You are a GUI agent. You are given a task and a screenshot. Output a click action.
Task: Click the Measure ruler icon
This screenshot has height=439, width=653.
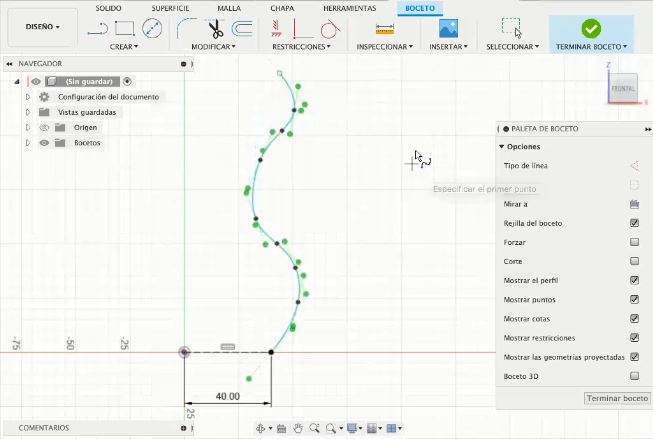tap(384, 29)
